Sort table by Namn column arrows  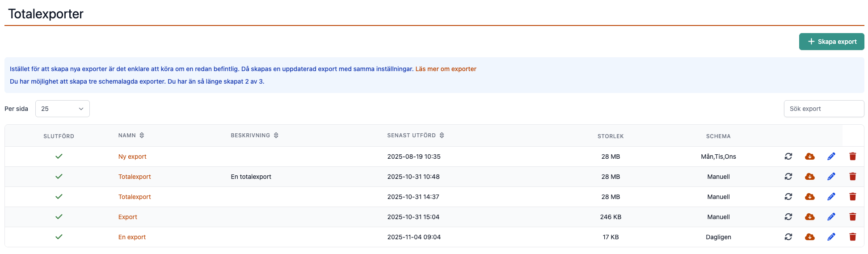click(142, 135)
